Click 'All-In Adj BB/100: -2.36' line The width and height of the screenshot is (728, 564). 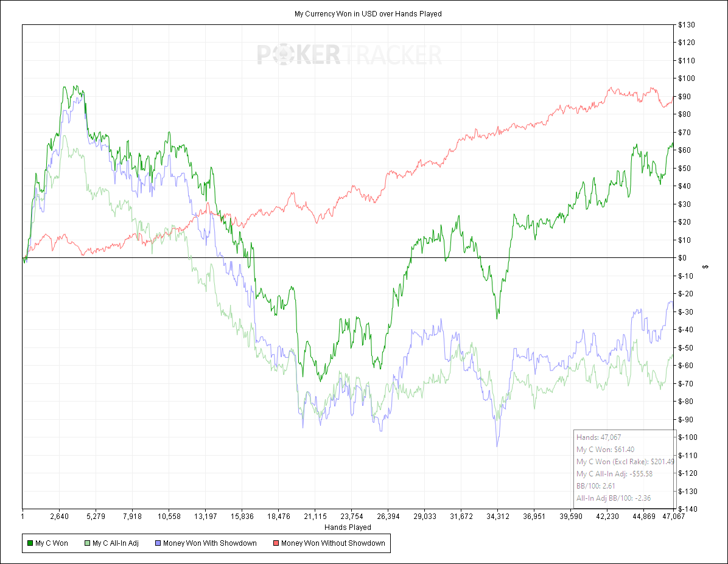[x=614, y=498]
